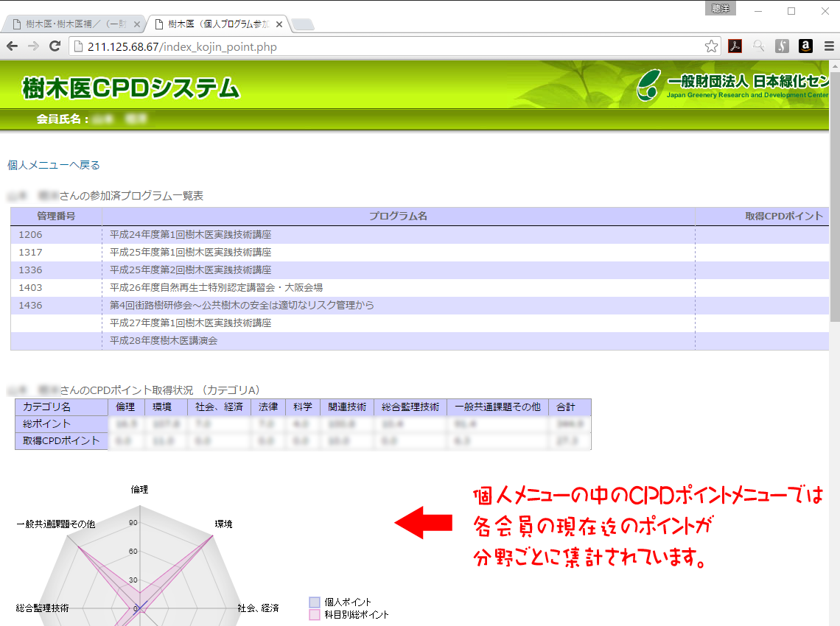Image resolution: width=840 pixels, height=626 pixels.
Task: Close the 樹木医（個人プログラム tab
Action: click(x=279, y=24)
